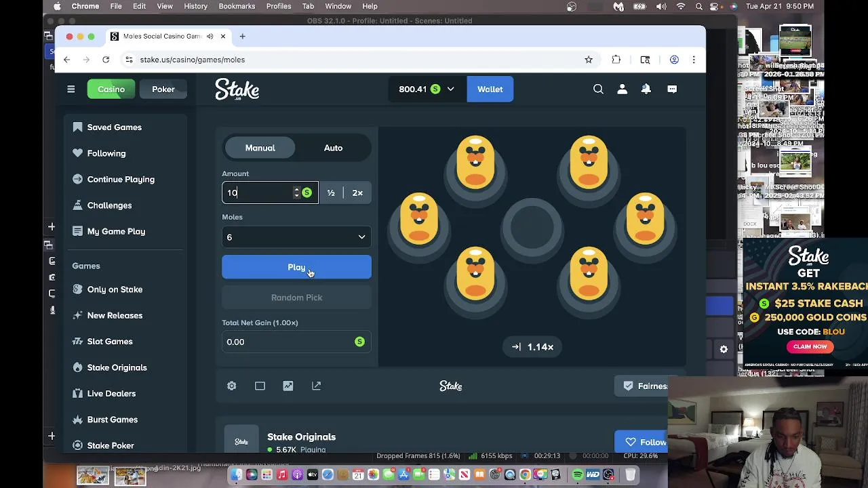Open New Releases in sidebar

tap(115, 315)
